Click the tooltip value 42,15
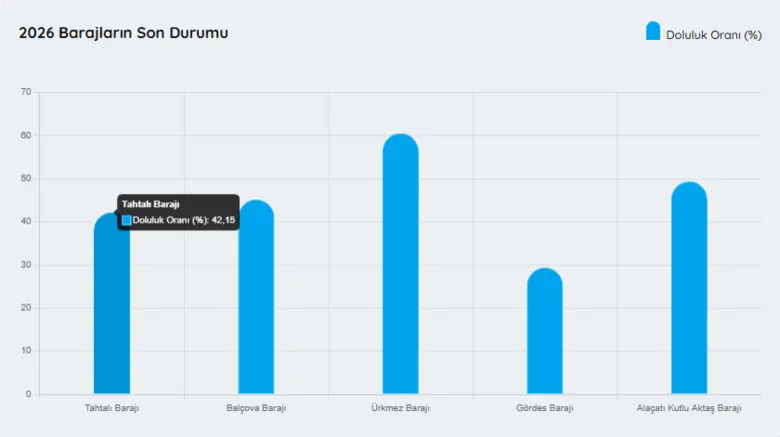This screenshot has width=780, height=437. tap(223, 220)
